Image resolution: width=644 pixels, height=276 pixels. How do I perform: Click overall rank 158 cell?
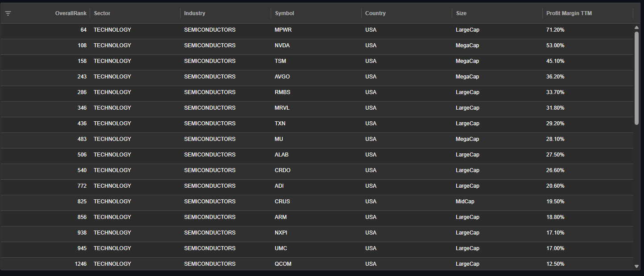82,61
